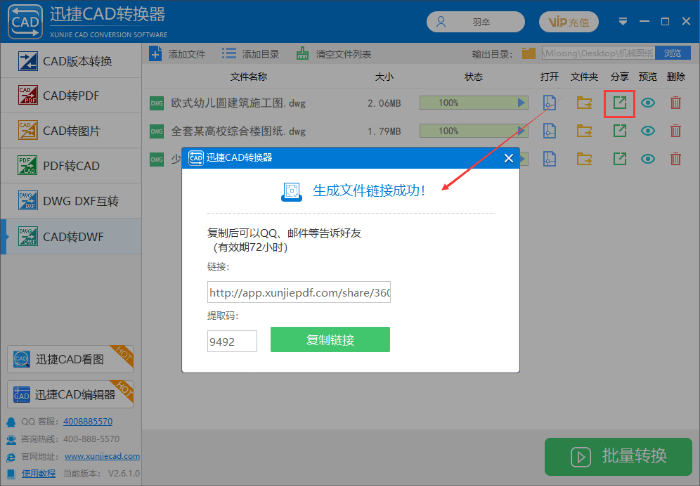Click the output directory path field
Viewport: 700px width, 486px height.
[598, 54]
